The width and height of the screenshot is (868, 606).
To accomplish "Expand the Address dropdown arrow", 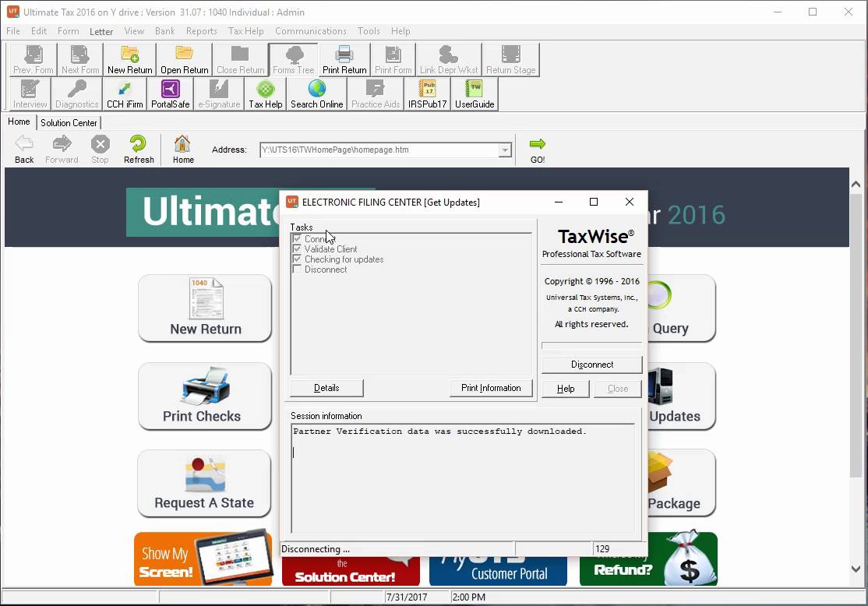I will (x=505, y=150).
